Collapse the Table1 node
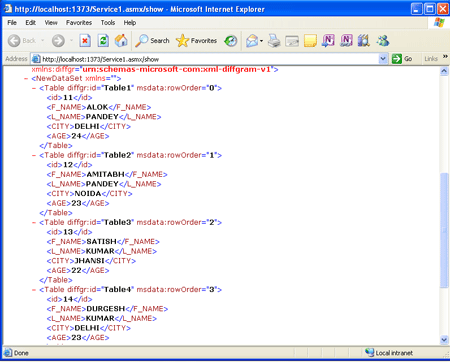Screen dimensions: 450x362 coord(34,89)
